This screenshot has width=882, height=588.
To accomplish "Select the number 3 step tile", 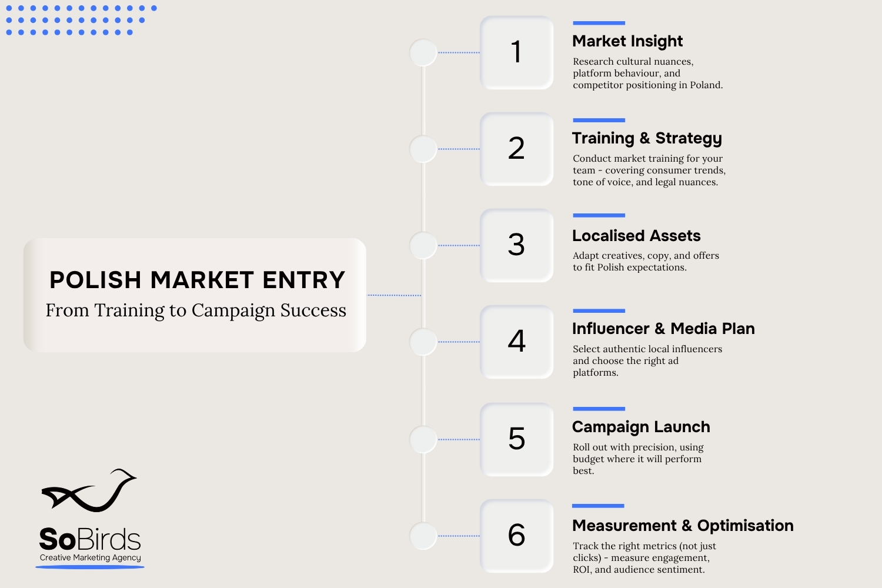I will click(x=517, y=245).
